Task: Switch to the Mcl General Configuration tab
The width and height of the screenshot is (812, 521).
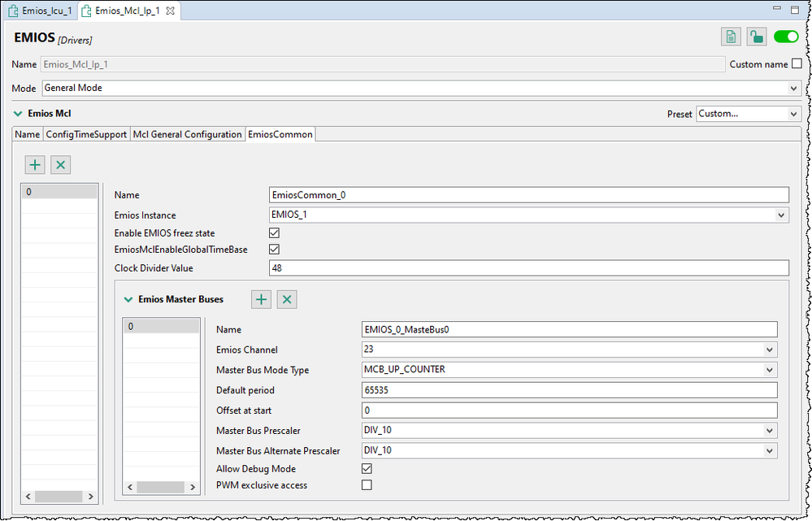Action: tap(186, 134)
